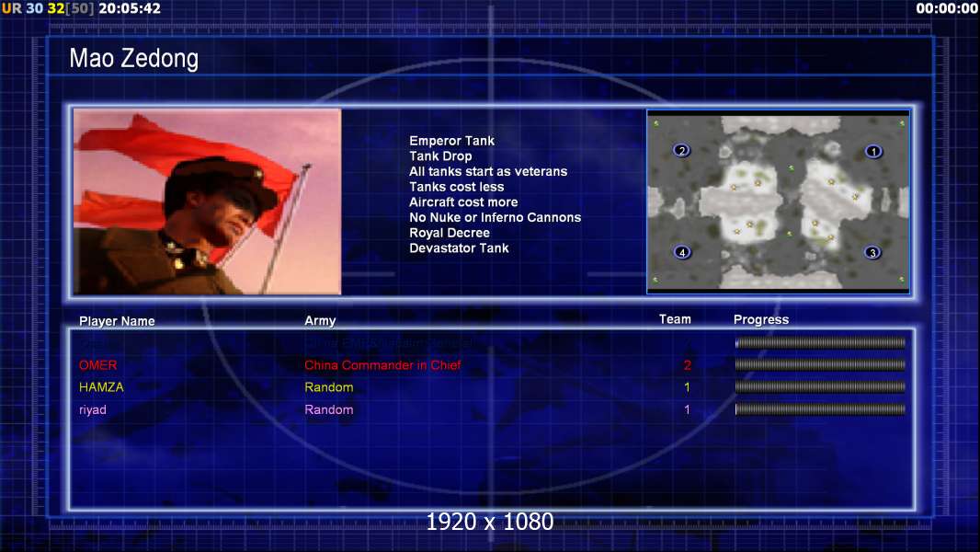Click start position 4 marker on minimap
The height and width of the screenshot is (552, 980).
click(x=682, y=252)
